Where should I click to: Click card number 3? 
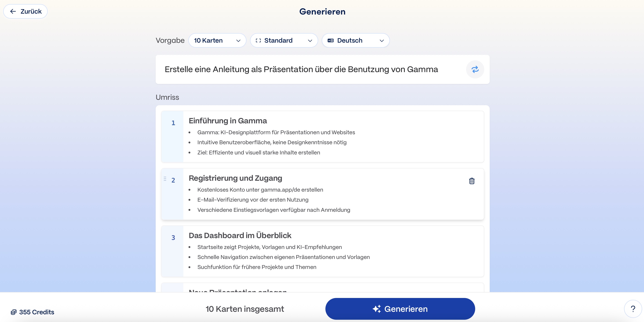[x=173, y=238]
